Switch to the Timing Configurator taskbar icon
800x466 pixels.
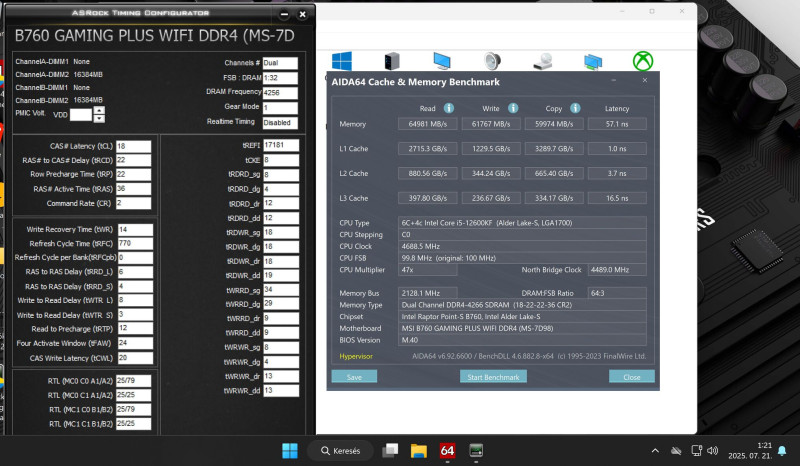click(x=476, y=451)
